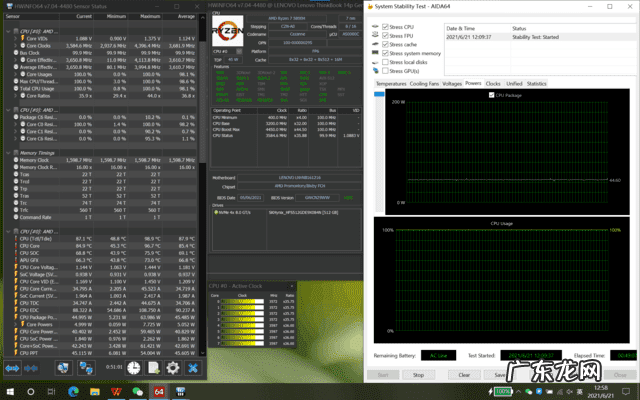Image resolution: width=640 pixels, height=400 pixels.
Task: Click the blue X close sensors icon
Action: tap(190, 367)
